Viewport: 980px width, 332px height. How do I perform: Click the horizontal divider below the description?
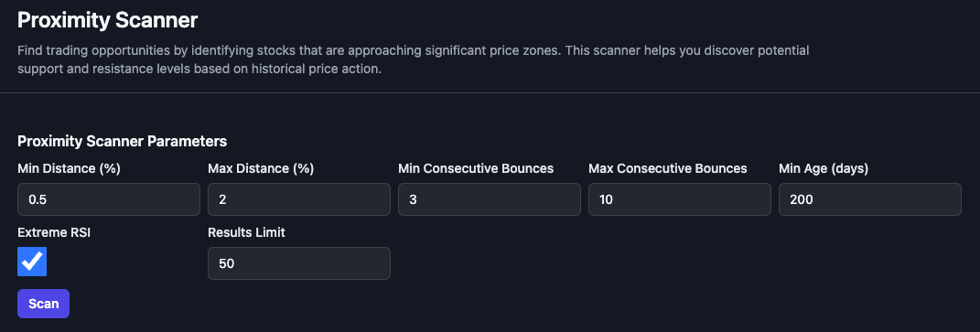[x=490, y=92]
